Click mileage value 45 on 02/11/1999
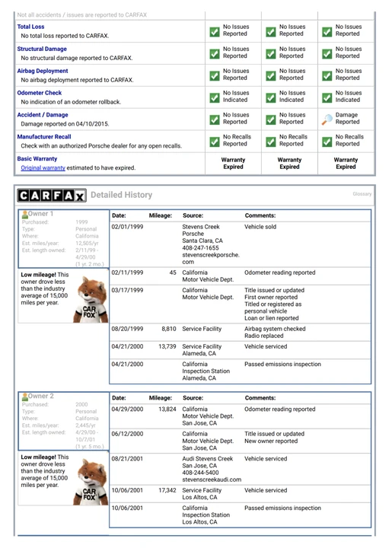 click(173, 272)
